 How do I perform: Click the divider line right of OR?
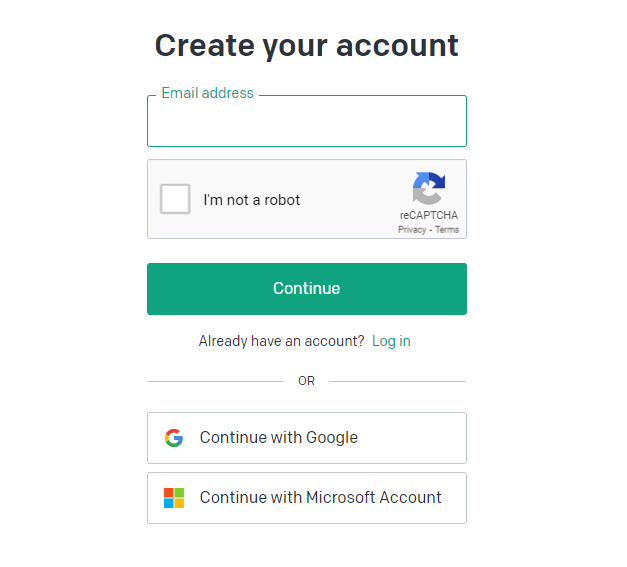[397, 381]
